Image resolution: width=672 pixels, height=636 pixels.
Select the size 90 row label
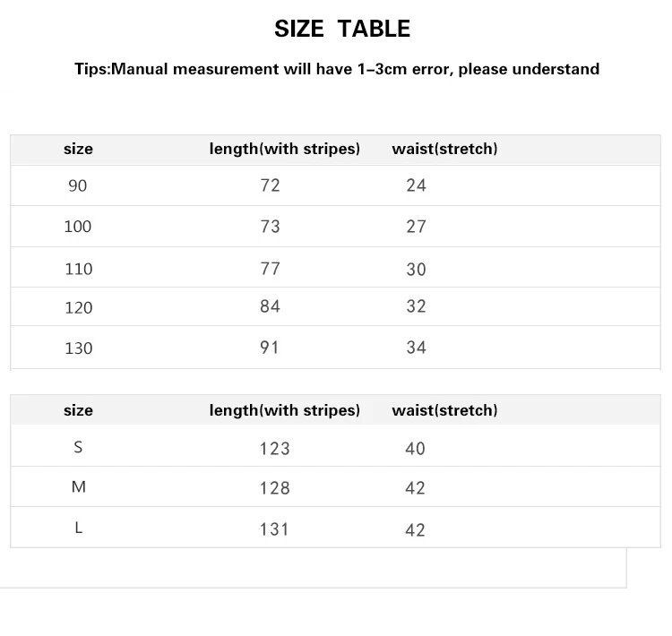click(x=78, y=185)
